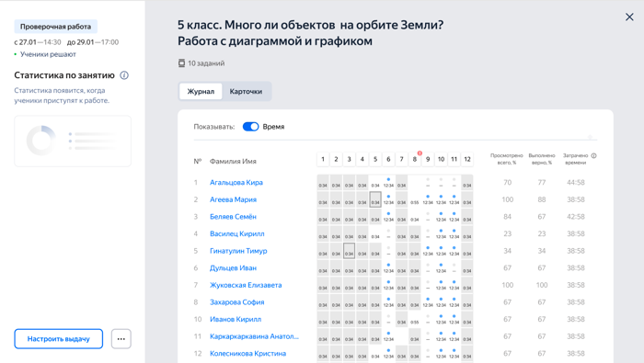Select task column header 3
The height and width of the screenshot is (363, 644).
coord(349,159)
